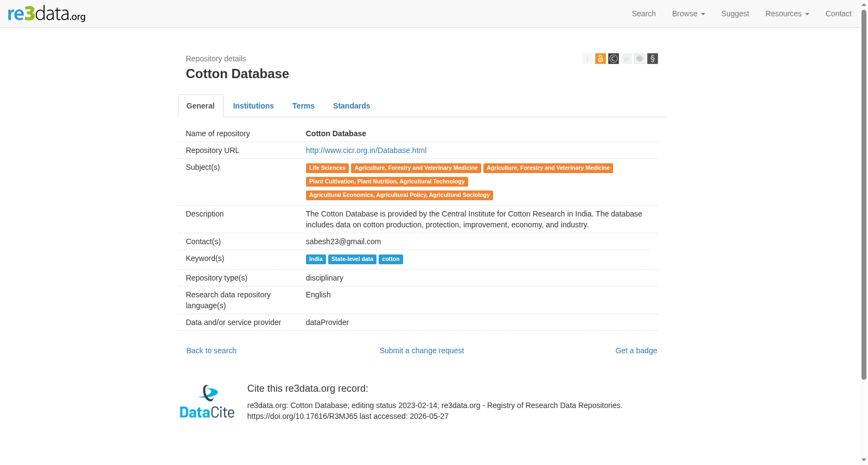This screenshot has width=868, height=465.
Task: Click the section sign policy icon
Action: (x=652, y=59)
